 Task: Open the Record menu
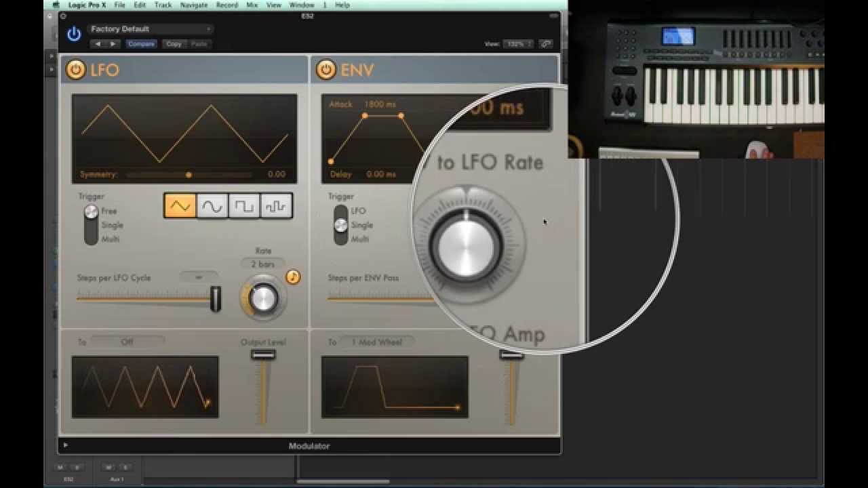(226, 5)
